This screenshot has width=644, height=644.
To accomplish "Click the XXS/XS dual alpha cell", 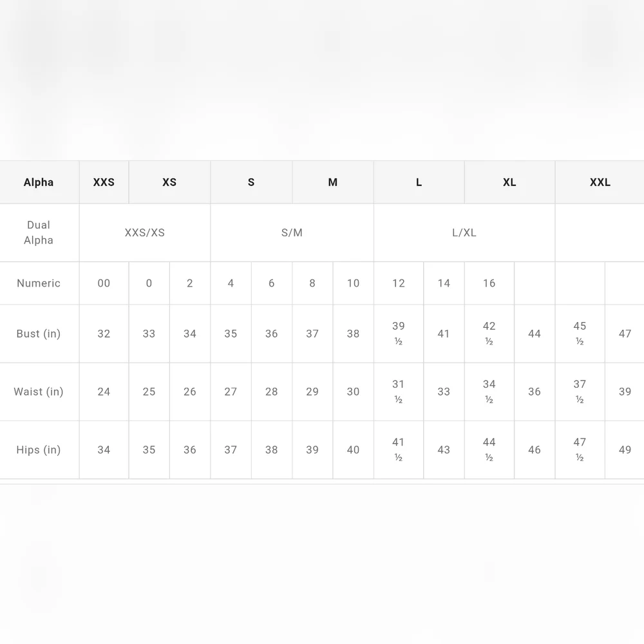I will pyautogui.click(x=145, y=233).
